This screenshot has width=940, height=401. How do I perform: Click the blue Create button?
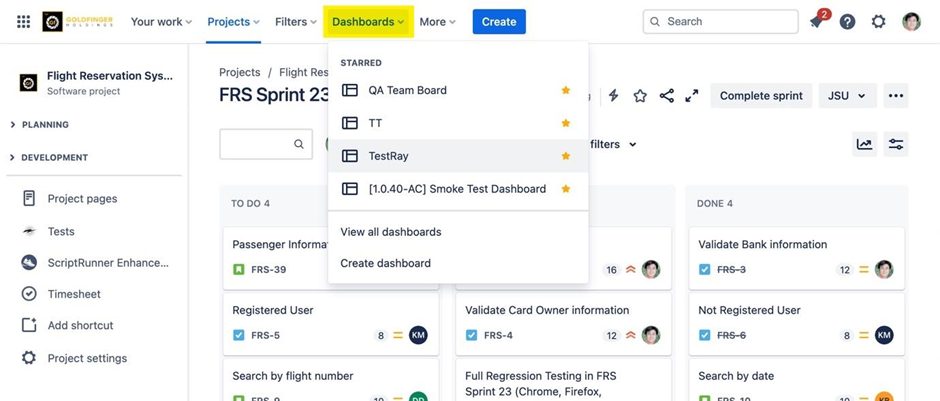pyautogui.click(x=498, y=22)
